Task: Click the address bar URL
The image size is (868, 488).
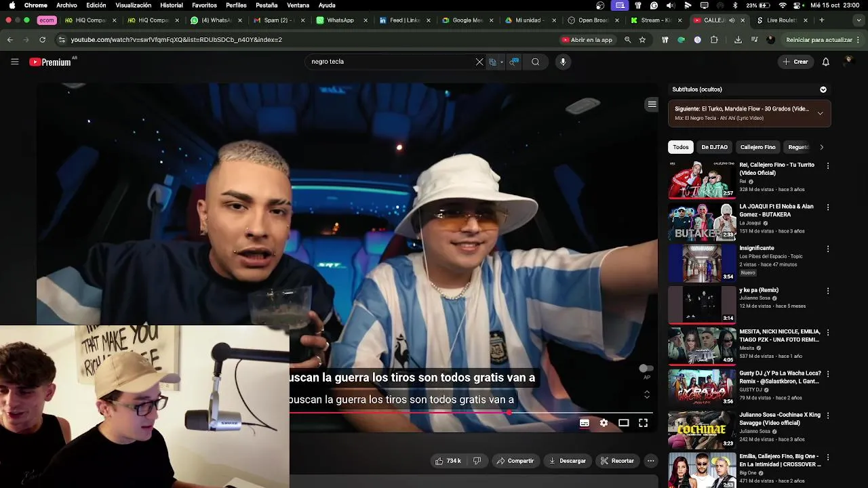Action: [176, 40]
